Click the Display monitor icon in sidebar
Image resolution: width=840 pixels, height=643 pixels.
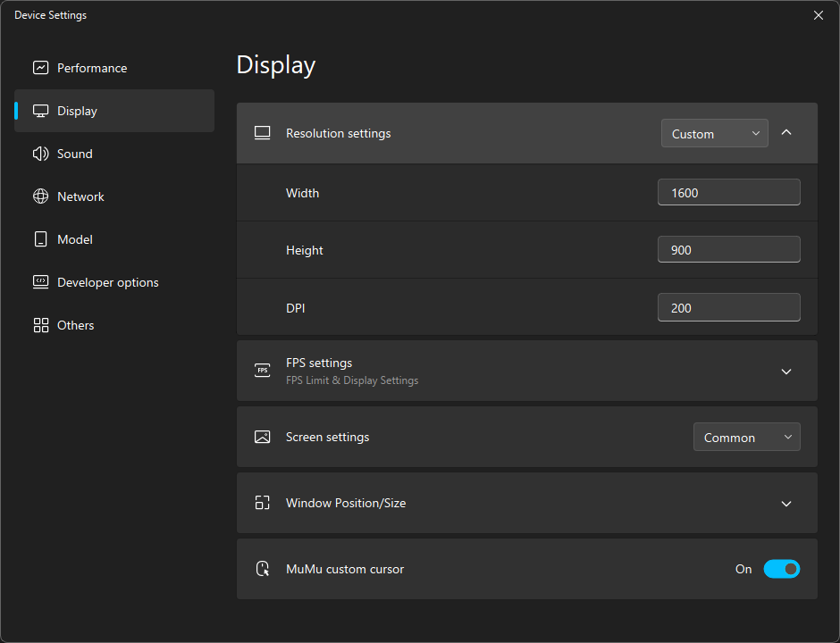click(41, 111)
